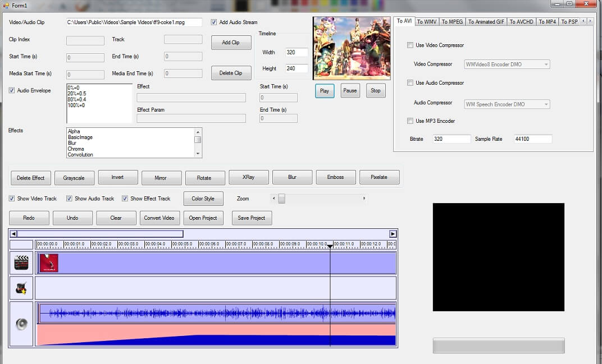Enable the Use Video Compressor option
The image size is (602, 364).
pos(411,45)
